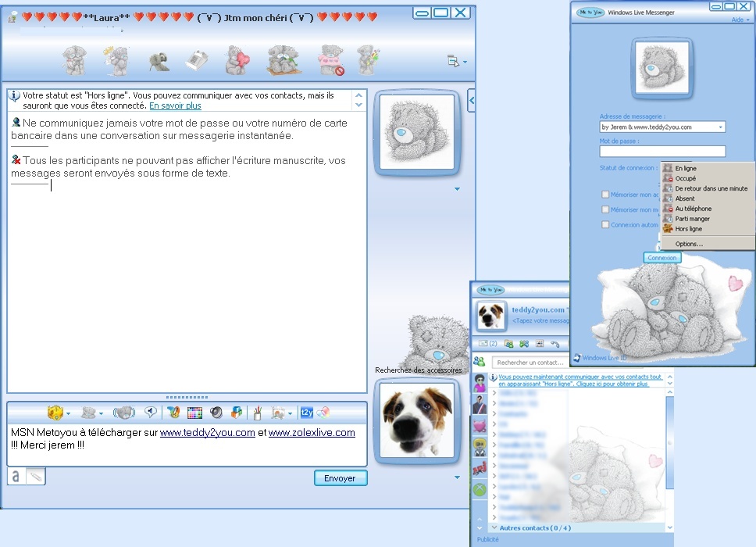Click the pencil cup icon
The width and height of the screenshot is (756, 547).
258,413
